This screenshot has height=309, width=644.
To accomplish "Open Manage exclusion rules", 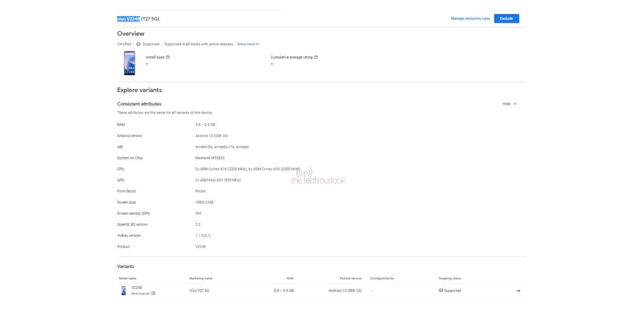I will tap(470, 18).
